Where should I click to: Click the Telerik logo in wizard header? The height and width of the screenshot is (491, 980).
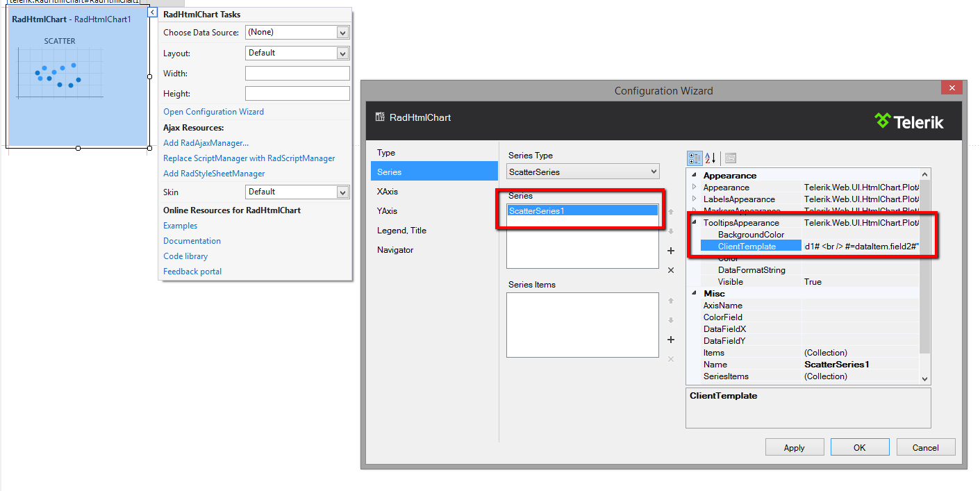pyautogui.click(x=908, y=121)
